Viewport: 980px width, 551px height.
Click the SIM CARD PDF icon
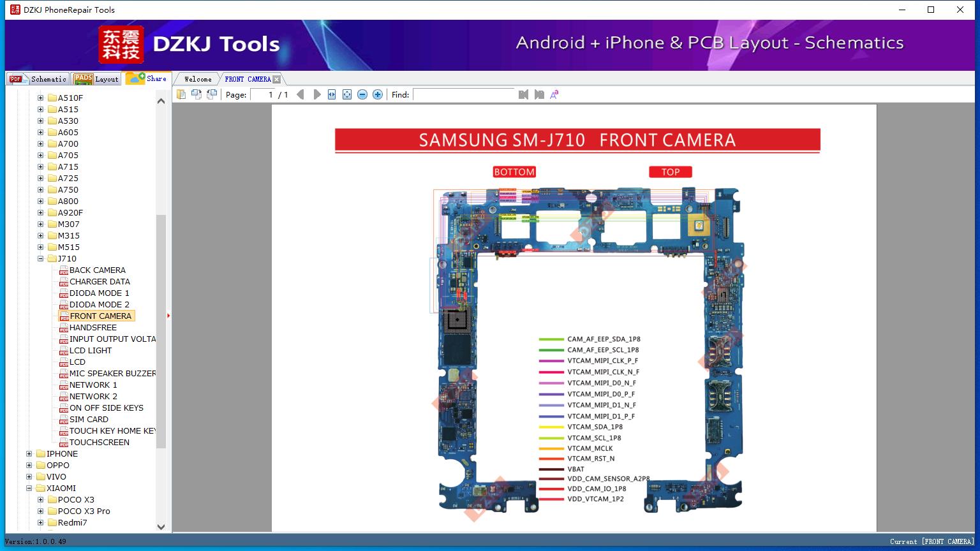pos(64,420)
